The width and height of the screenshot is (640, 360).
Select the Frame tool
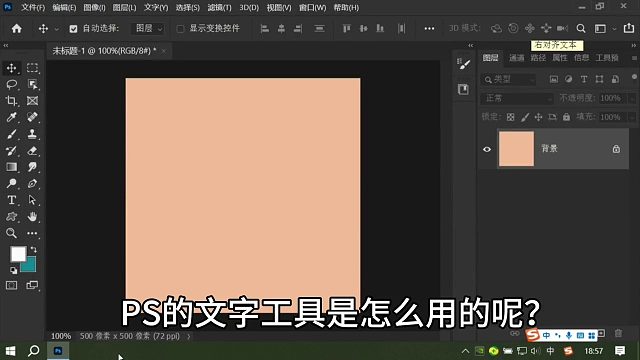[x=32, y=101]
